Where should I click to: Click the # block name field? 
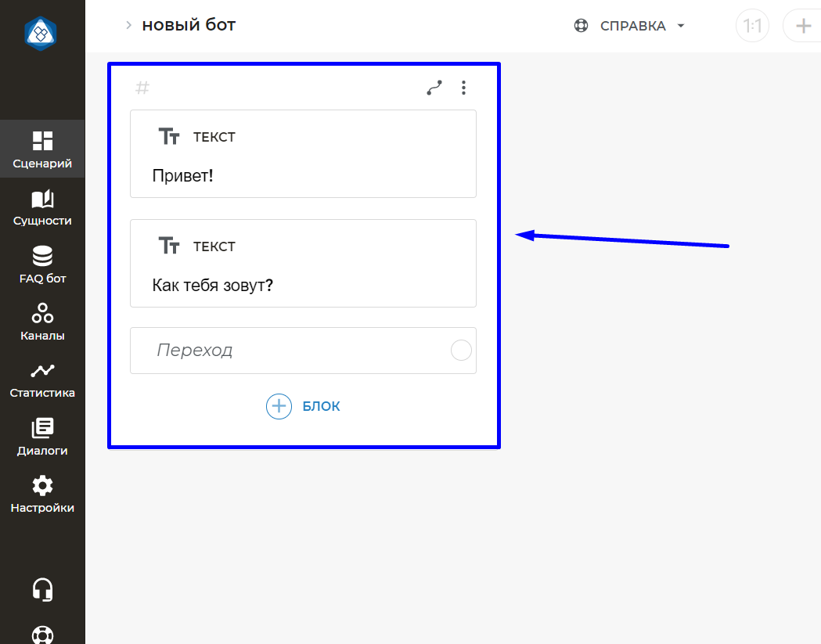click(142, 88)
